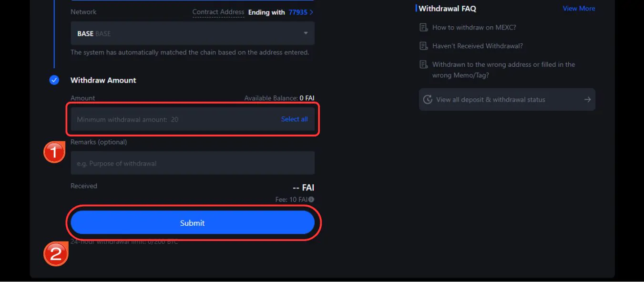The image size is (644, 282).
Task: Submit the withdrawal request
Action: point(193,223)
